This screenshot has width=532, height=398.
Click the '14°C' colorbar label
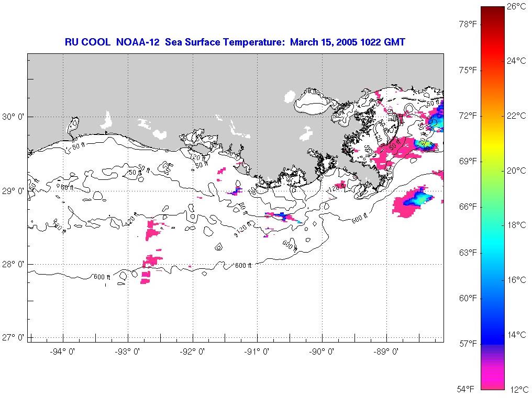pos(516,335)
